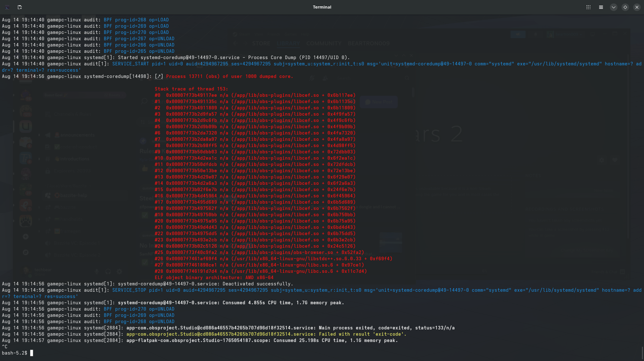This screenshot has height=361, width=644.
Task: Select stack frame #16 libcef.so + 0x6f45964
Action: [x=255, y=196]
